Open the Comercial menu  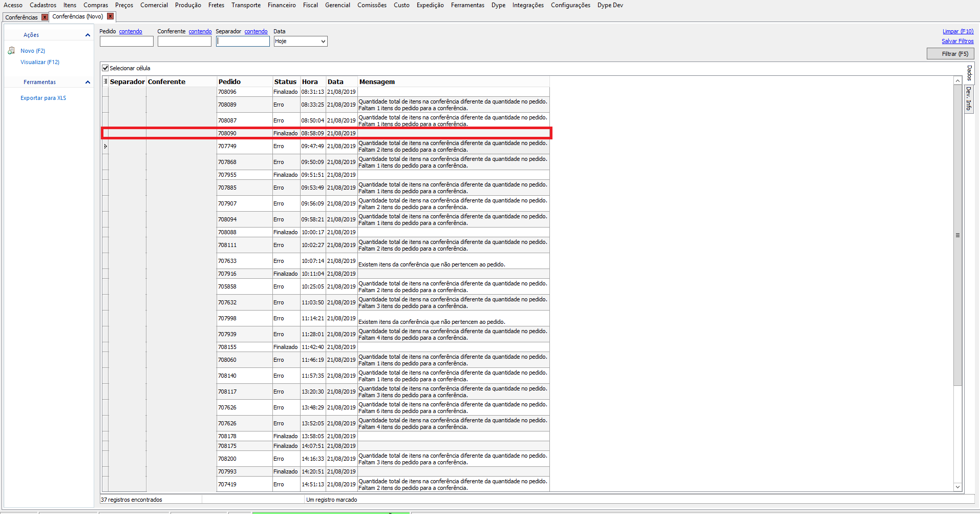[154, 5]
